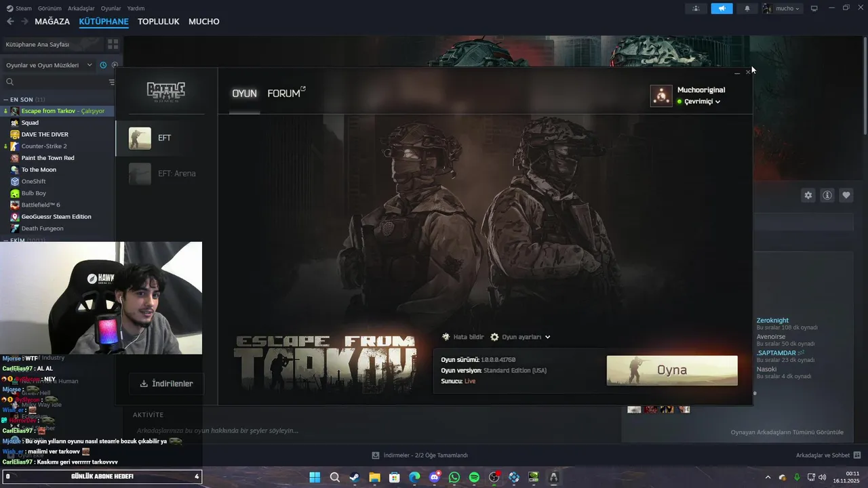The height and width of the screenshot is (488, 868).
Task: Open the Görünüm menu
Action: coord(50,8)
